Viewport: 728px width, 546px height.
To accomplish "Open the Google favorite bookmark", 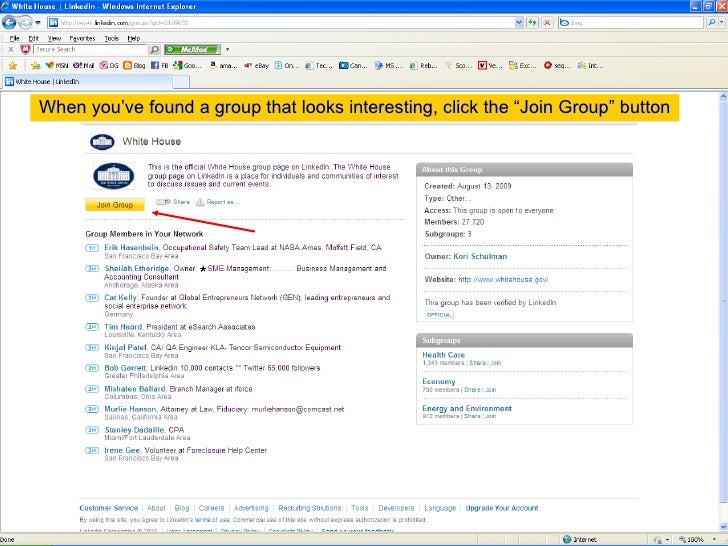I will coord(187,65).
